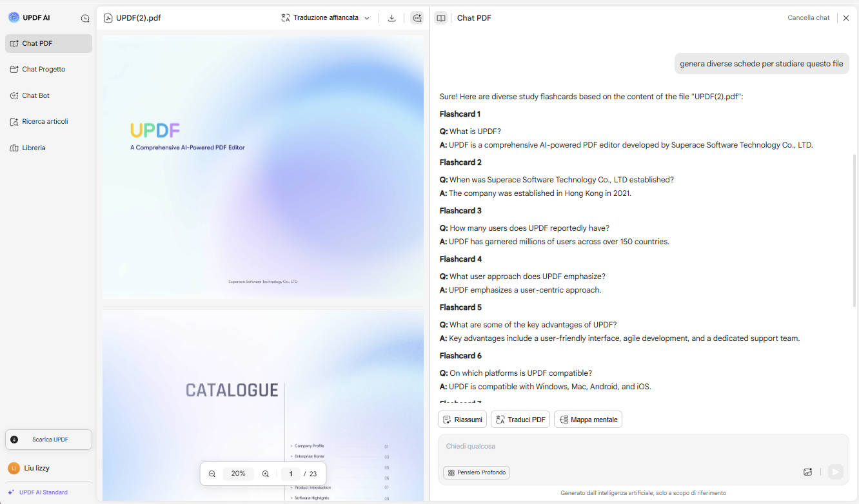
Task: Click the answer listing Windows, Mac, Android, iOS
Action: 546,387
